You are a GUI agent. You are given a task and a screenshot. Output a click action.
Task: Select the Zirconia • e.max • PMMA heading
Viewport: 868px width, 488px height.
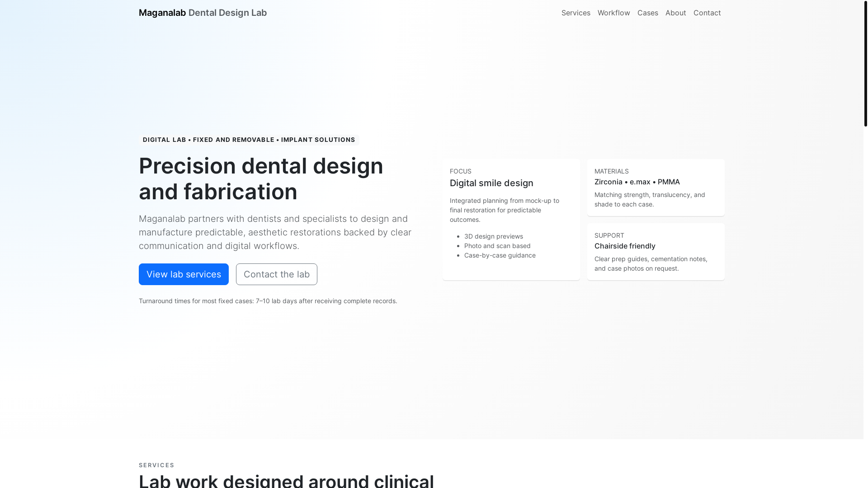pyautogui.click(x=637, y=182)
